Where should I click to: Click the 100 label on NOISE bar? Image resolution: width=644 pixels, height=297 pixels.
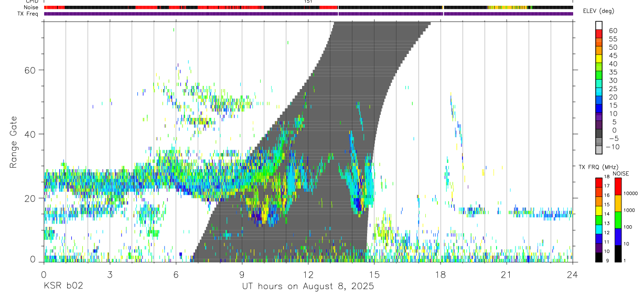click(x=628, y=227)
